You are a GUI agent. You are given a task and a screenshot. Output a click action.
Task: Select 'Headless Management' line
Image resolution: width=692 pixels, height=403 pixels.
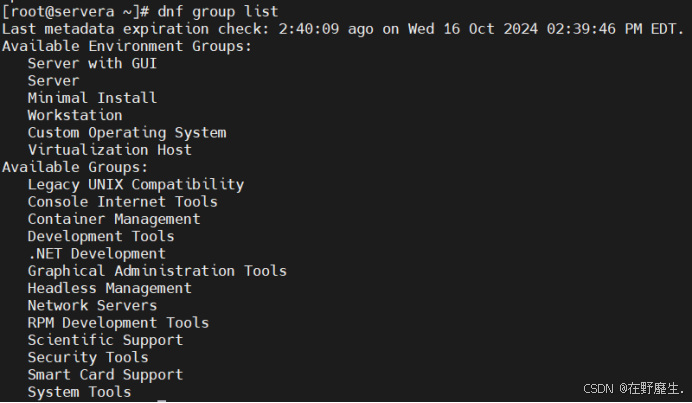pos(110,288)
